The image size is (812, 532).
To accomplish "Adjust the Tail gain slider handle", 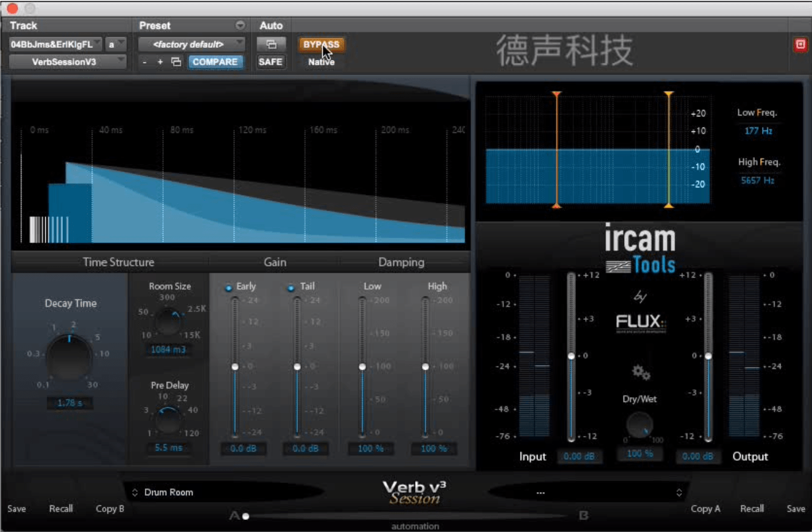I will pyautogui.click(x=297, y=366).
